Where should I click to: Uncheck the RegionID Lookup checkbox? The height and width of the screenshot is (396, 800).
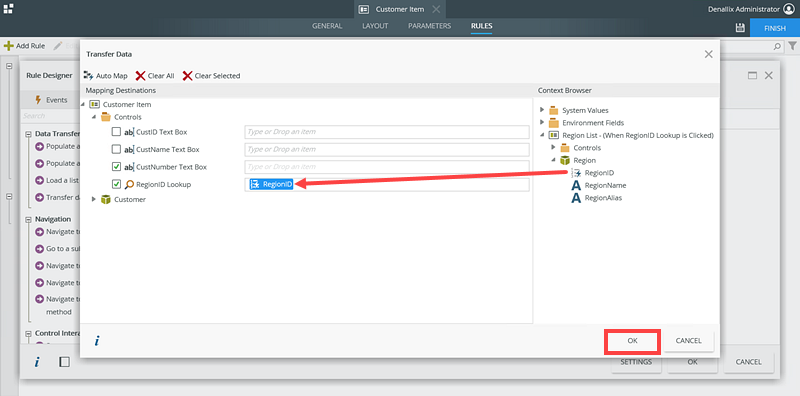click(x=116, y=184)
